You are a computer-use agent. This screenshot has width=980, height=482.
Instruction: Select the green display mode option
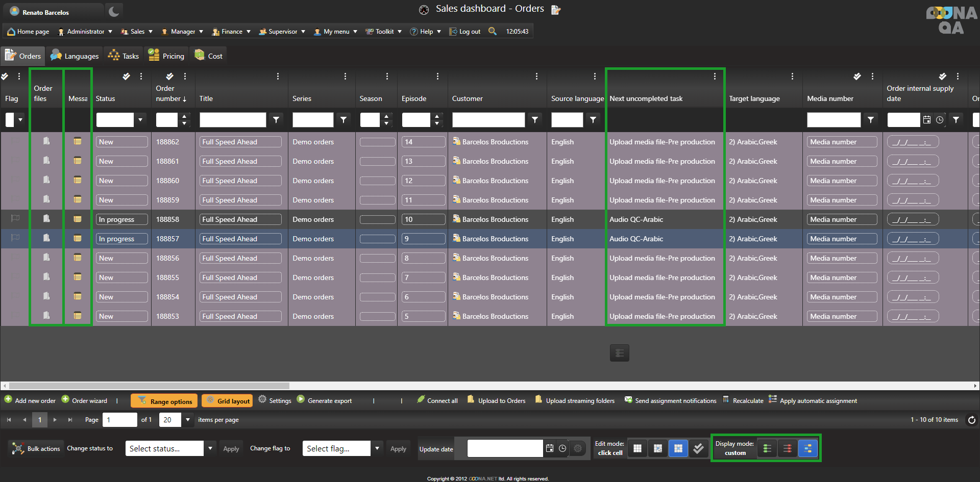coord(767,448)
